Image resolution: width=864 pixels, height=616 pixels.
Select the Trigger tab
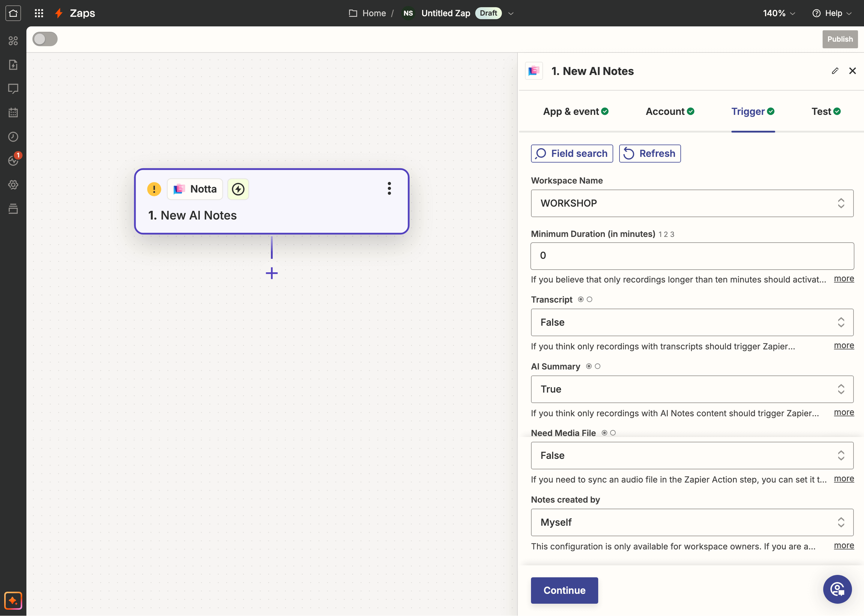[x=753, y=112]
